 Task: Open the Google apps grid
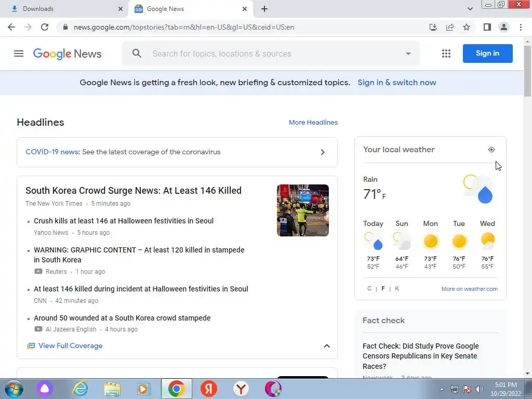(446, 54)
